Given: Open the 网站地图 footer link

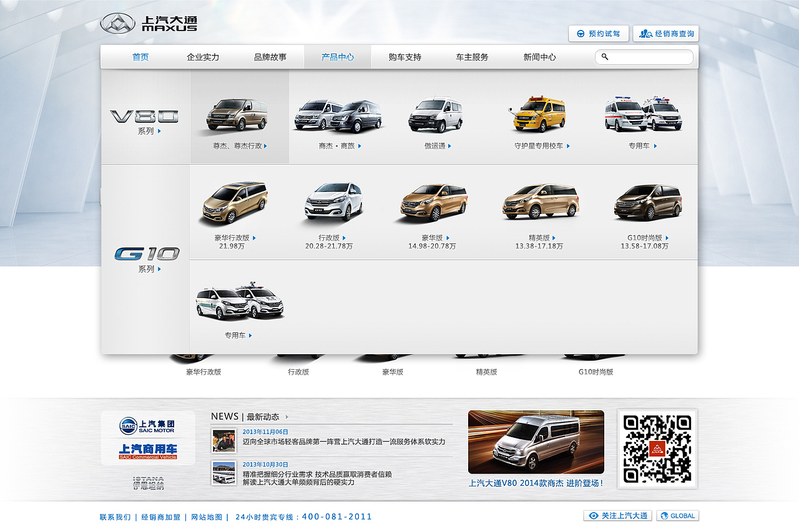Looking at the screenshot, I should click(x=207, y=517).
